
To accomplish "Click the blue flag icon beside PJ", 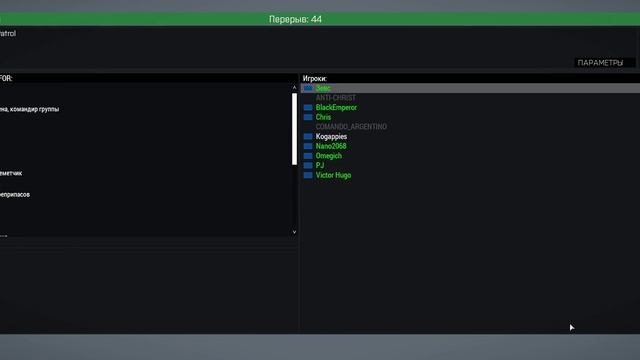I will (x=308, y=166).
